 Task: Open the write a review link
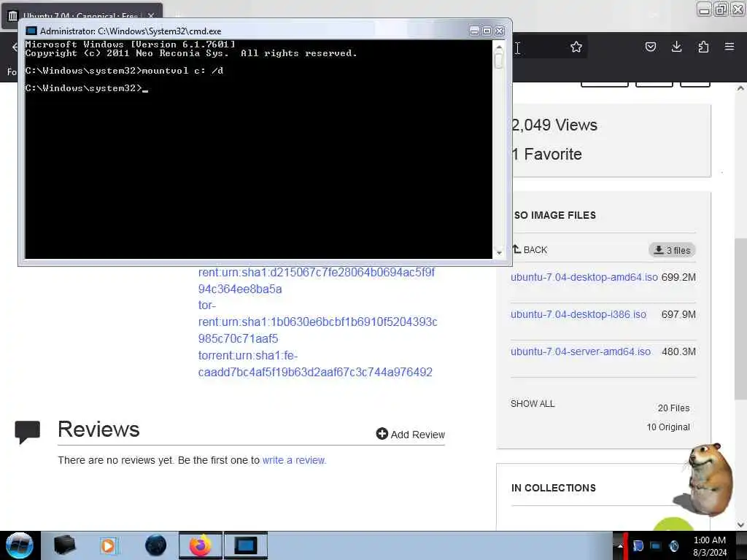(x=293, y=460)
